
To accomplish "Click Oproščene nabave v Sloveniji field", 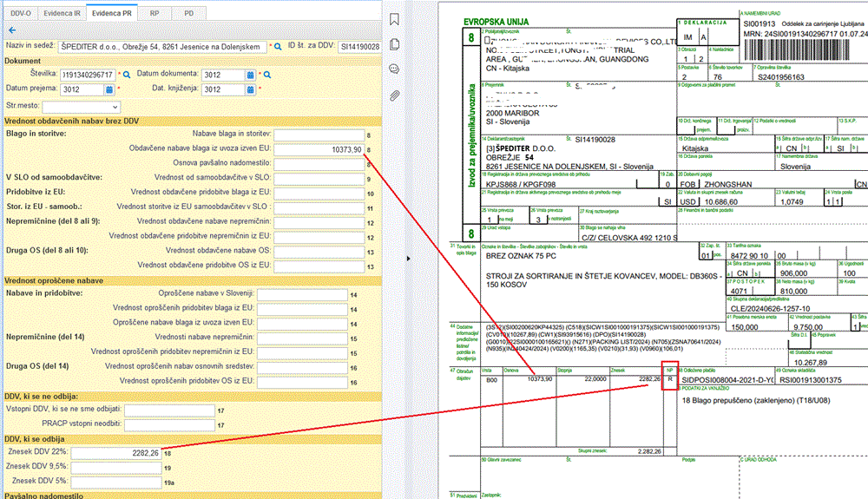I will (x=302, y=294).
